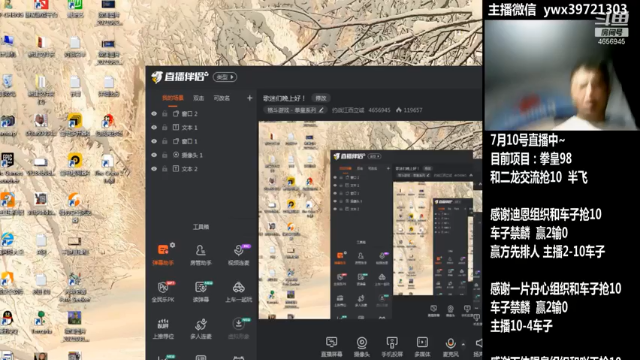Add 多媒体 source

422,347
